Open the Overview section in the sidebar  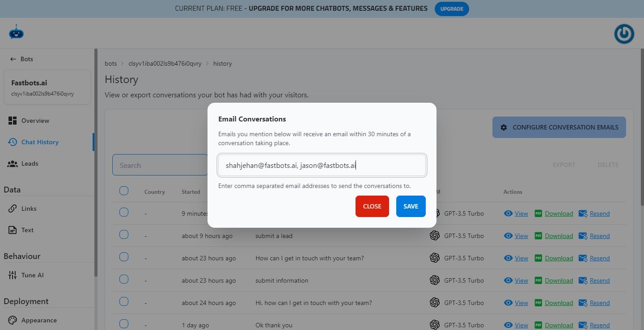point(35,120)
